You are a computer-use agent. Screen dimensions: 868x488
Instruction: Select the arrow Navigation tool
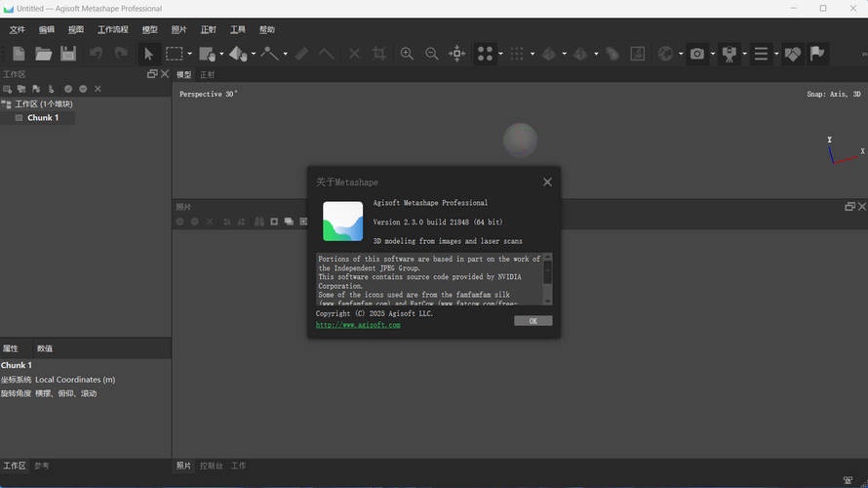[x=148, y=54]
